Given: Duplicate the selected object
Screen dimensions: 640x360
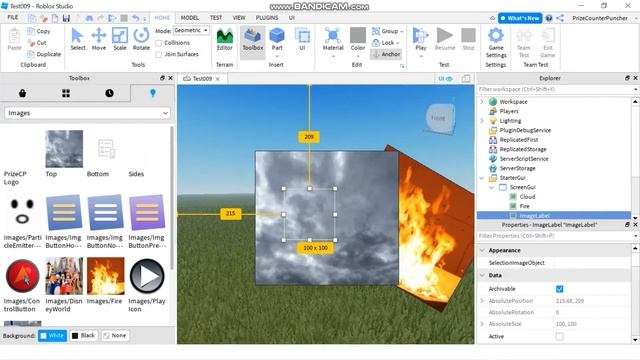Looking at the screenshot, I should click(44, 54).
